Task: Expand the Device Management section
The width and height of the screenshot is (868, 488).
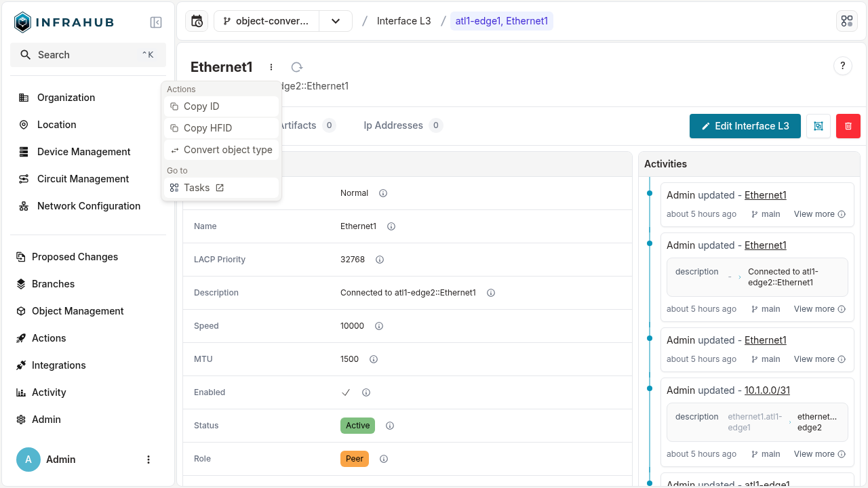Action: coord(83,151)
